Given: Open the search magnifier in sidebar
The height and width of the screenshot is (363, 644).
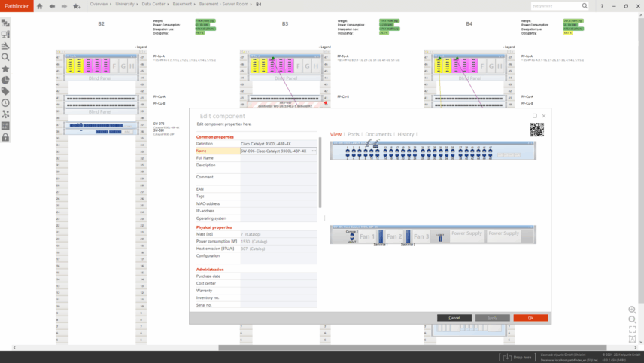Looking at the screenshot, I should [x=6, y=57].
